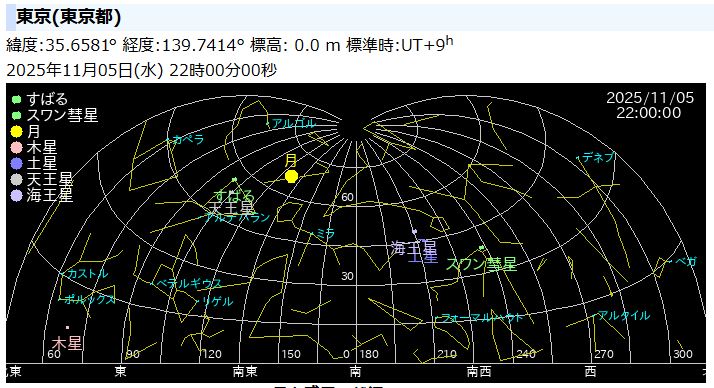Click the azimuth 300 label on the horizon
This screenshot has width=714, height=388.
683,354
